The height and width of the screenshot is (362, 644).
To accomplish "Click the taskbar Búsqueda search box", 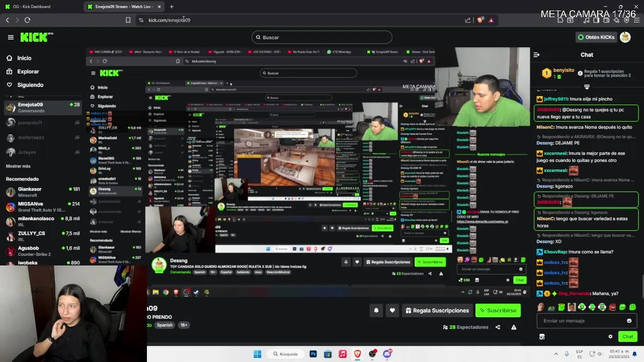I will coord(286,354).
